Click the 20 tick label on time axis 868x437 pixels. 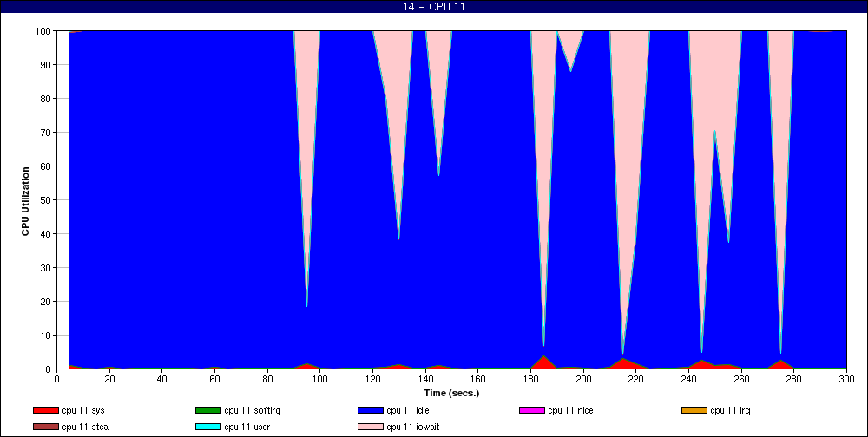pyautogui.click(x=109, y=379)
